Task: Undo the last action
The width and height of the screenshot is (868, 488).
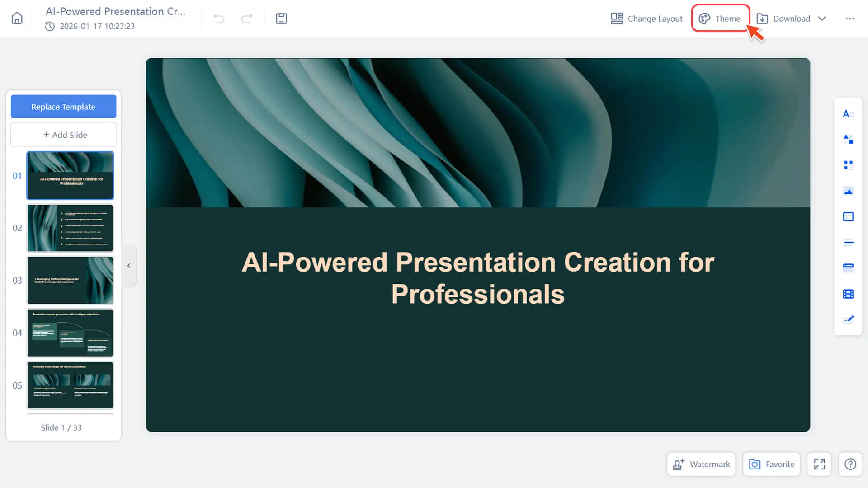Action: (219, 19)
